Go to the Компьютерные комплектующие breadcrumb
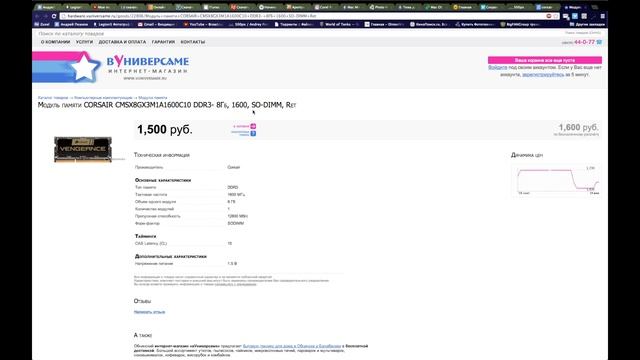Image resolution: width=640 pixels, height=360 pixels. point(103,98)
